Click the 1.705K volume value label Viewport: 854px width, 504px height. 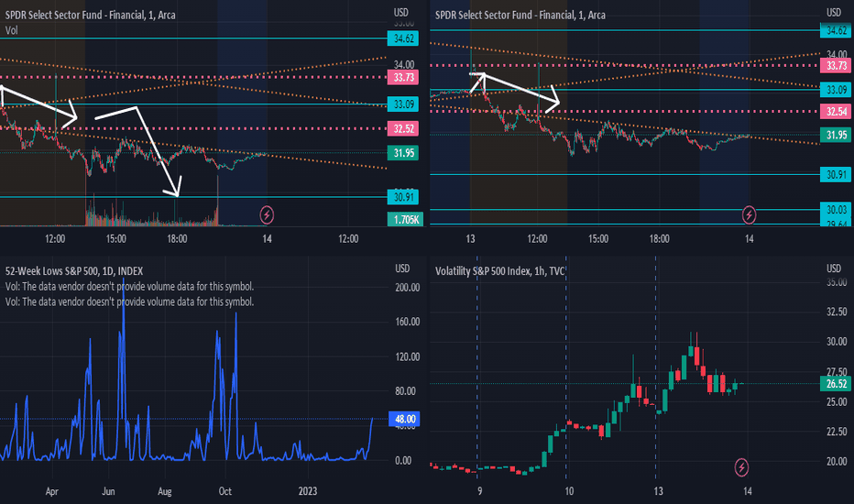tap(406, 219)
